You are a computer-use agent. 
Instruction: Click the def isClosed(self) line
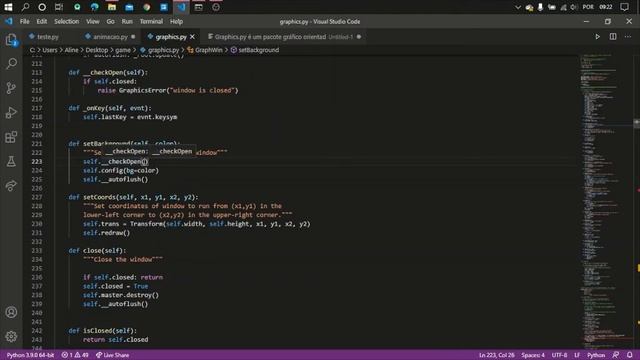pos(102,331)
